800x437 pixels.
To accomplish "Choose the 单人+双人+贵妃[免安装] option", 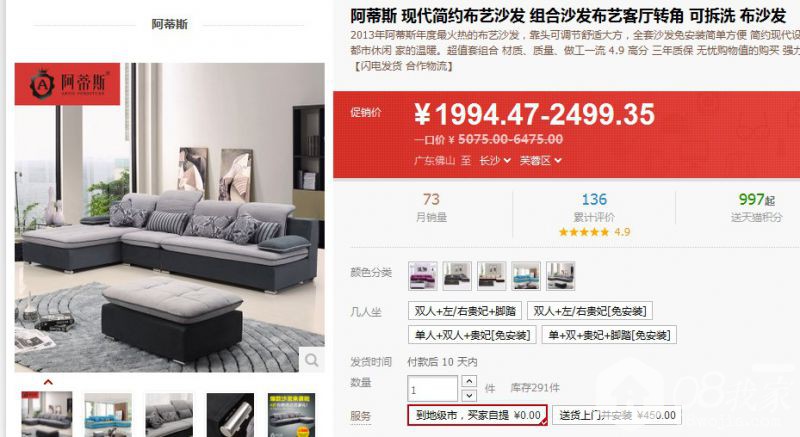I will pos(472,335).
